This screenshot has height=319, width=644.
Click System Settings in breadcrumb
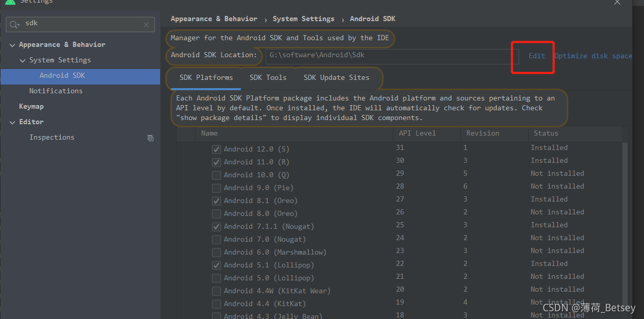[x=303, y=19]
